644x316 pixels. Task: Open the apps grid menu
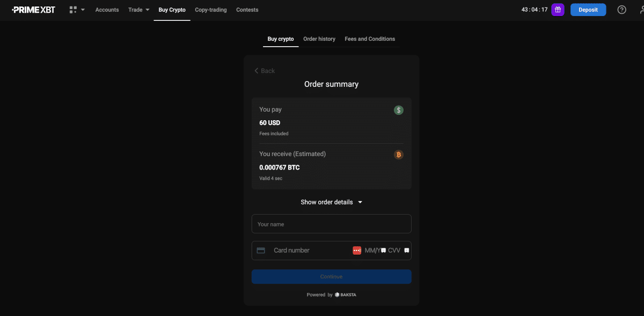(77, 10)
